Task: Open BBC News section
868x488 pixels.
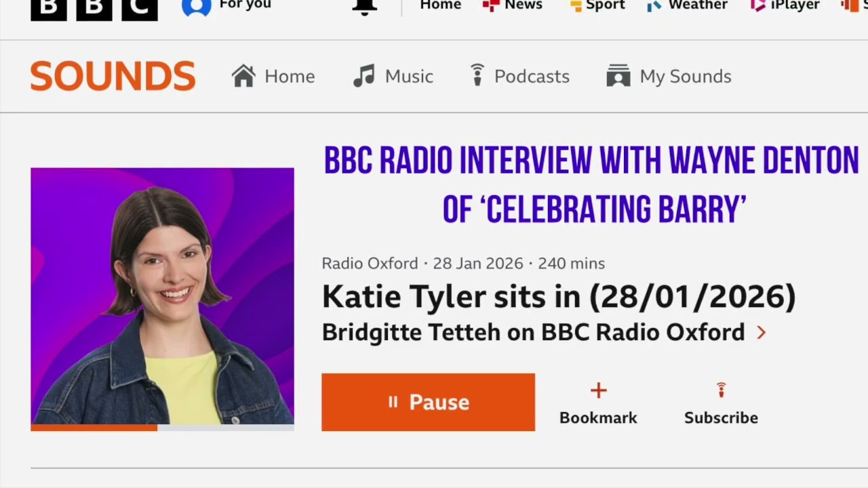Action: coord(523,5)
